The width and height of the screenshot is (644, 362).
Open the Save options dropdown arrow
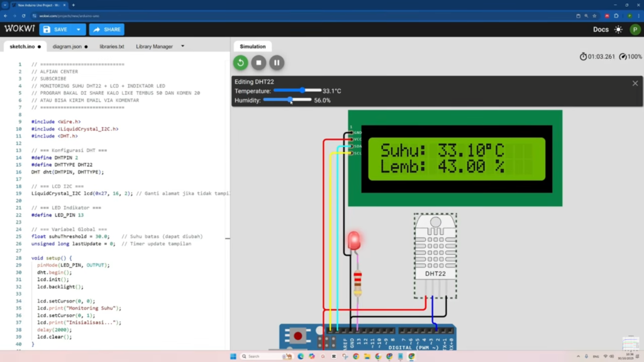click(79, 30)
